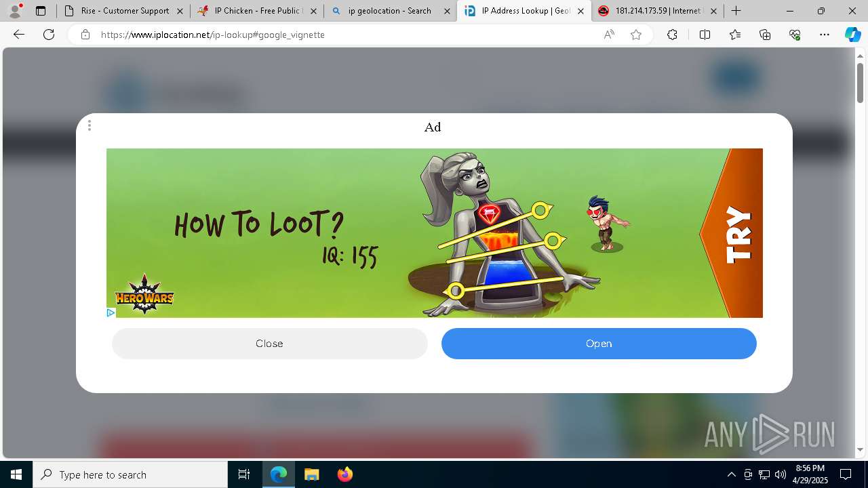This screenshot has width=868, height=488.
Task: Open the Edge profile menu
Action: pyautogui.click(x=16, y=11)
